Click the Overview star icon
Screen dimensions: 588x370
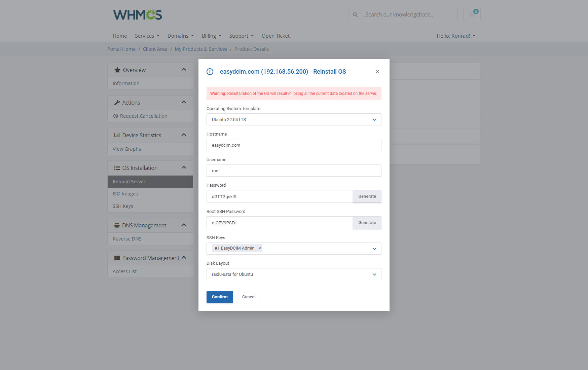(x=117, y=70)
